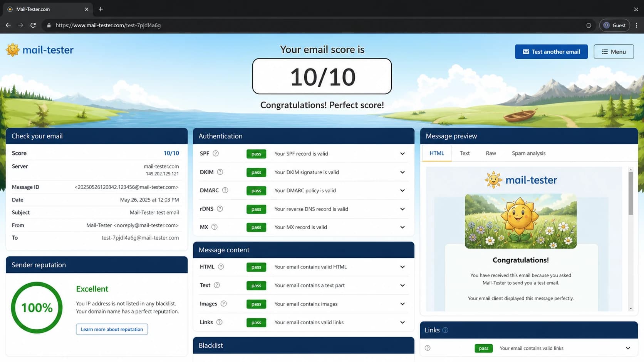644x362 pixels.
Task: Click mail-tester logo in message preview
Action: [x=521, y=180]
